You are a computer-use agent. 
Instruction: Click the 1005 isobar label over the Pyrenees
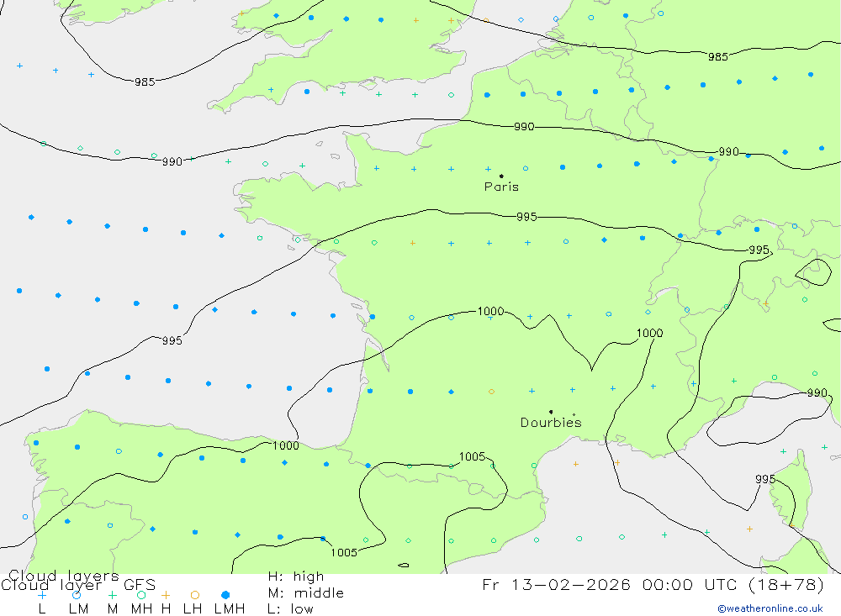click(472, 456)
